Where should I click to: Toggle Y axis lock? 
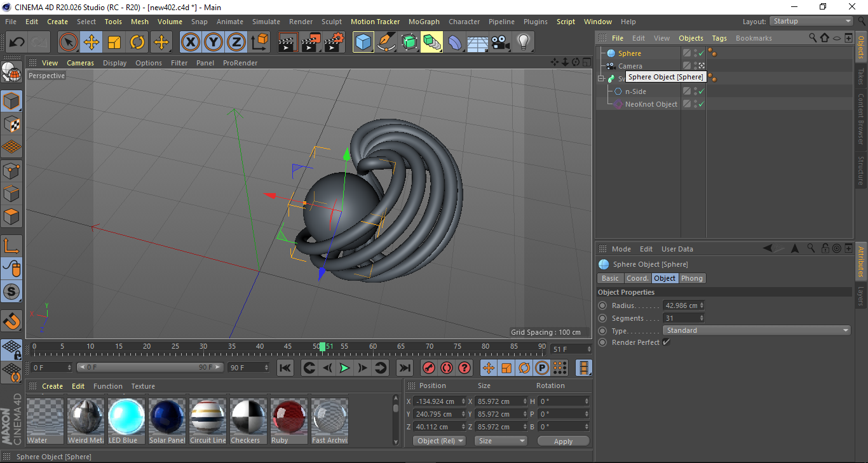point(213,43)
